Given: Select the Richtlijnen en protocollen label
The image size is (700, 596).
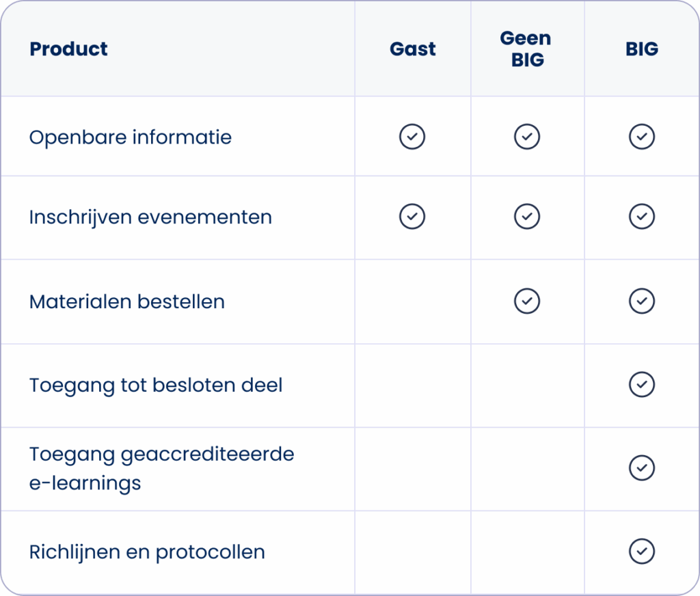Looking at the screenshot, I should [147, 552].
